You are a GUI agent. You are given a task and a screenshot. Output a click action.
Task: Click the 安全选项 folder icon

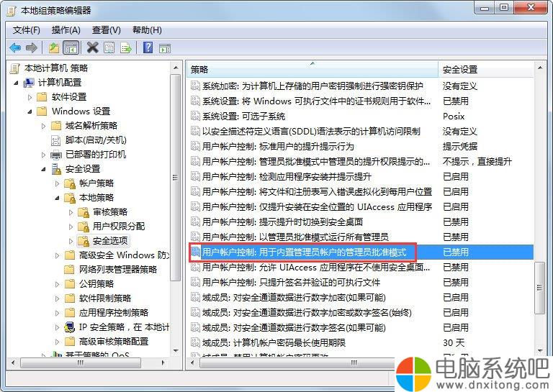pos(84,241)
